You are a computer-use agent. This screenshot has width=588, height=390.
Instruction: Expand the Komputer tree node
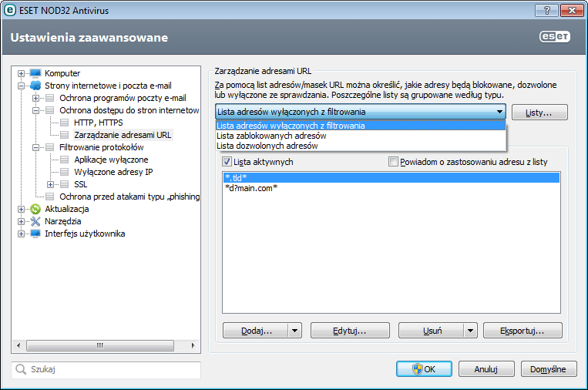click(21, 73)
